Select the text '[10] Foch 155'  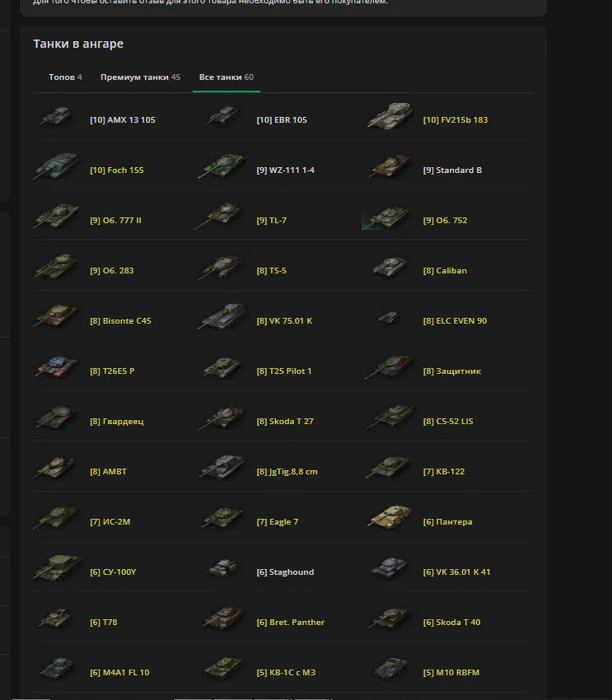coord(117,170)
